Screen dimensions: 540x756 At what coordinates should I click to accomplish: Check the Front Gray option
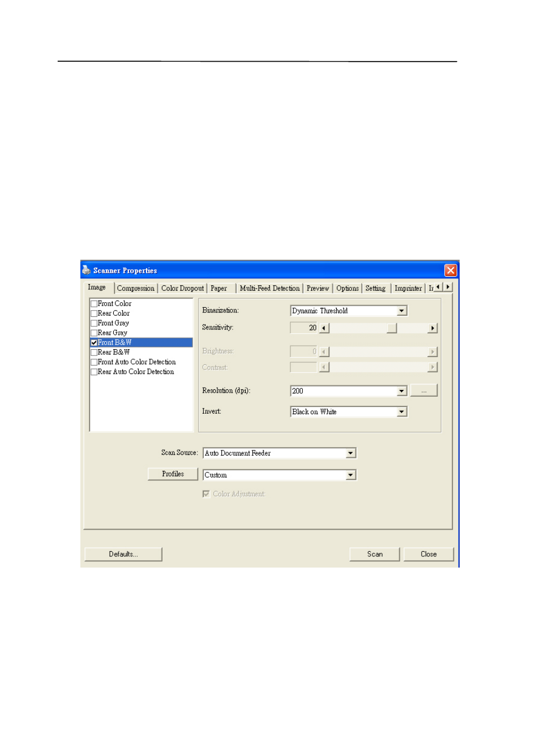click(x=94, y=323)
